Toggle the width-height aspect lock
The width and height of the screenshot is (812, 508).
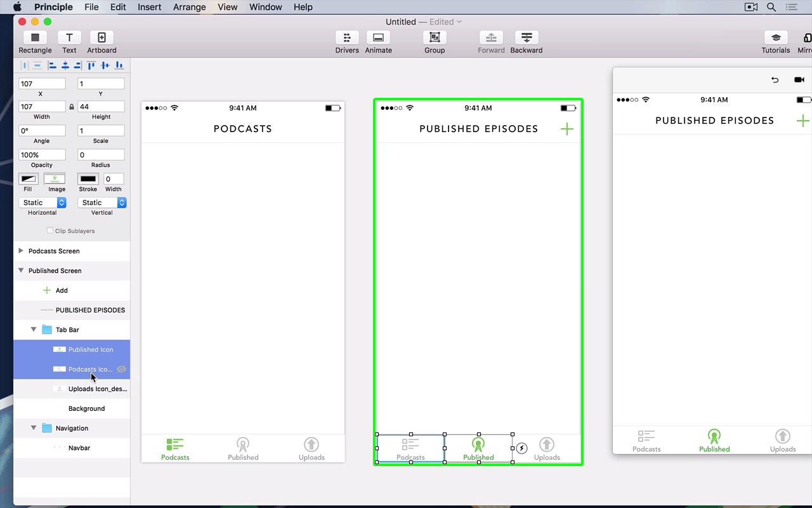click(x=71, y=107)
